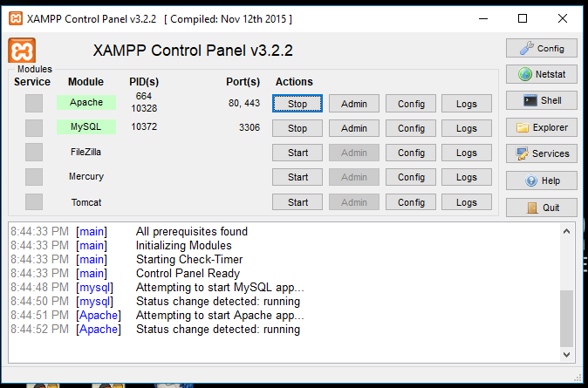
Task: Open Apache Config options
Action: 411,104
